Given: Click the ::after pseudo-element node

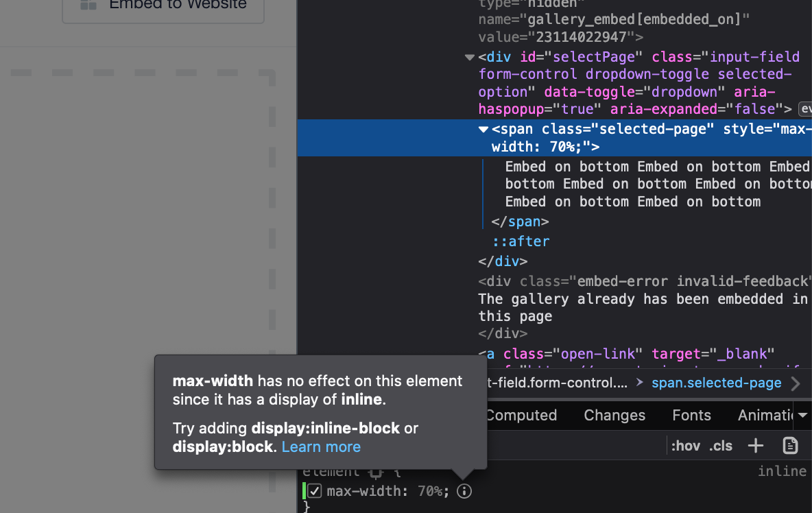Looking at the screenshot, I should coord(521,241).
